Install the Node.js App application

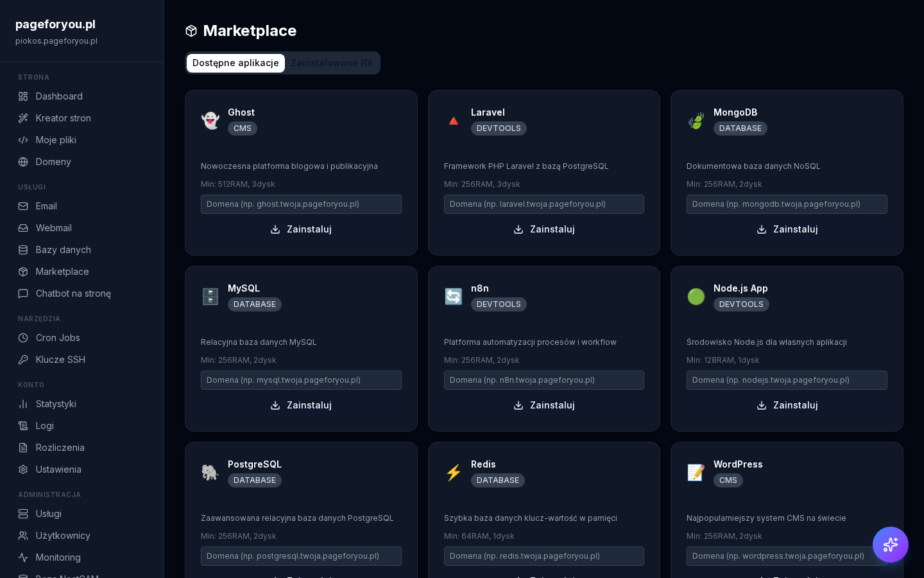[x=787, y=405]
